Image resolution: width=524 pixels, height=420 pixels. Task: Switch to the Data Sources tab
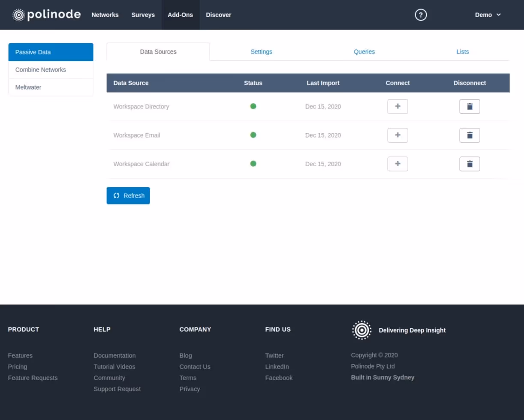[x=158, y=52]
